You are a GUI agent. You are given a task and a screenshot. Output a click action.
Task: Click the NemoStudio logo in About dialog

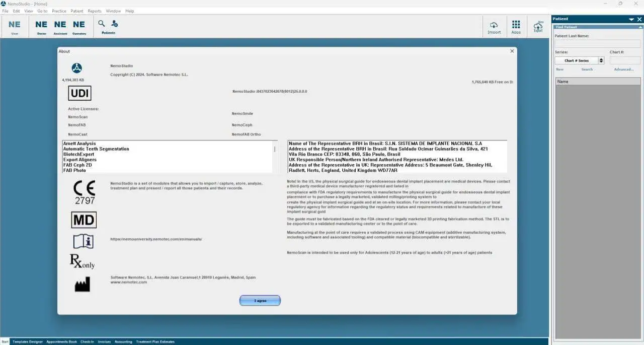click(76, 68)
